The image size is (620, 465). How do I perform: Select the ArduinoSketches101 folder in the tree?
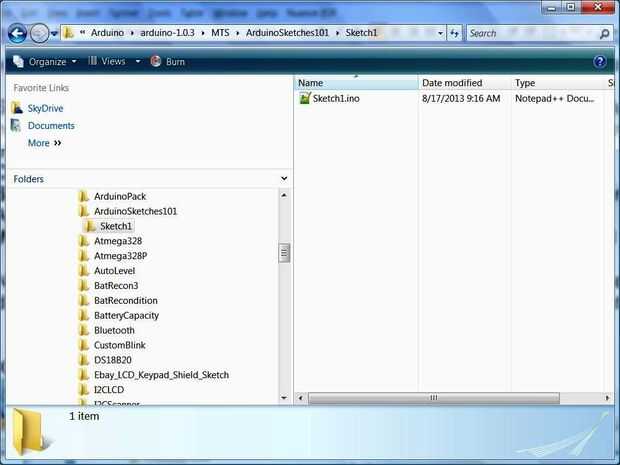pos(136,212)
